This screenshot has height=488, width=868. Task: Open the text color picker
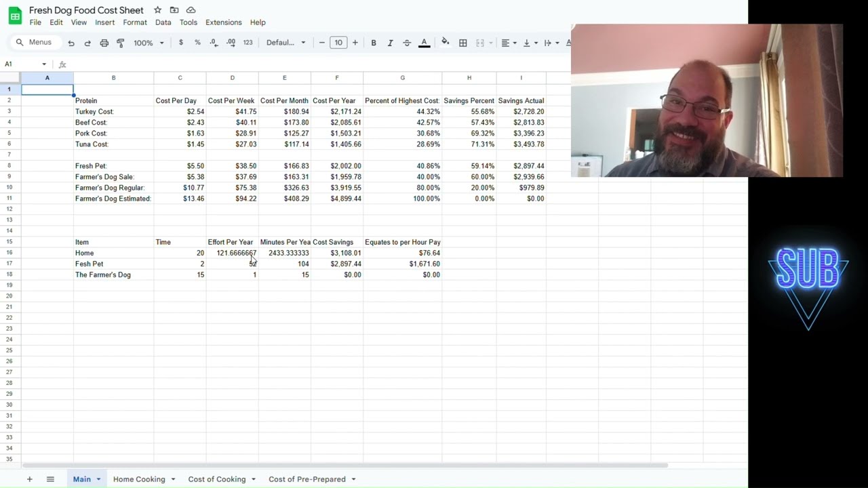[424, 43]
